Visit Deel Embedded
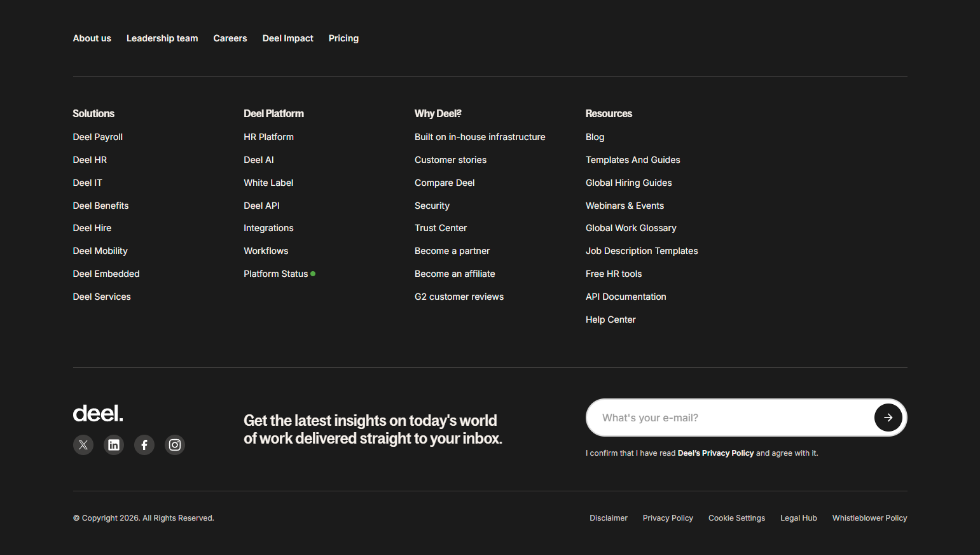The height and width of the screenshot is (555, 980). tap(106, 274)
